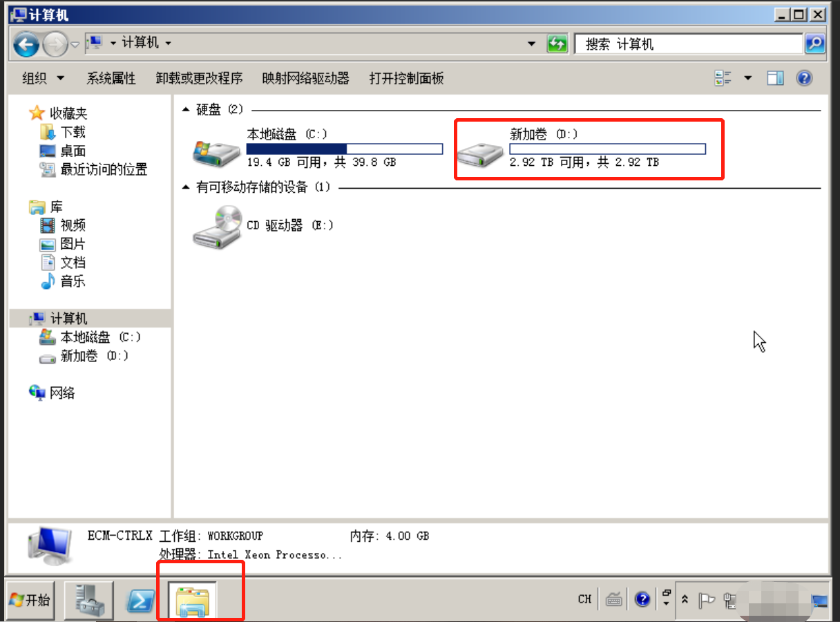Image resolution: width=840 pixels, height=622 pixels.
Task: Expand the address bar history dropdown
Action: [531, 44]
